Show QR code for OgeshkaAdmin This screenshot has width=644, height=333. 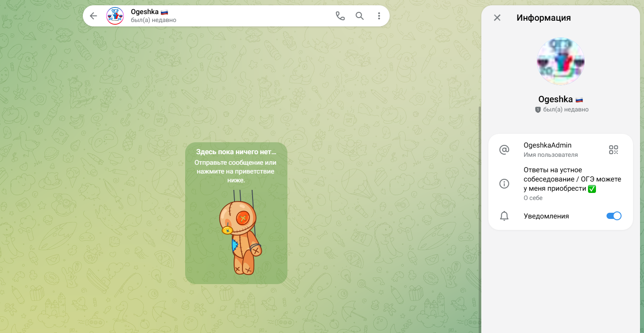click(x=614, y=150)
